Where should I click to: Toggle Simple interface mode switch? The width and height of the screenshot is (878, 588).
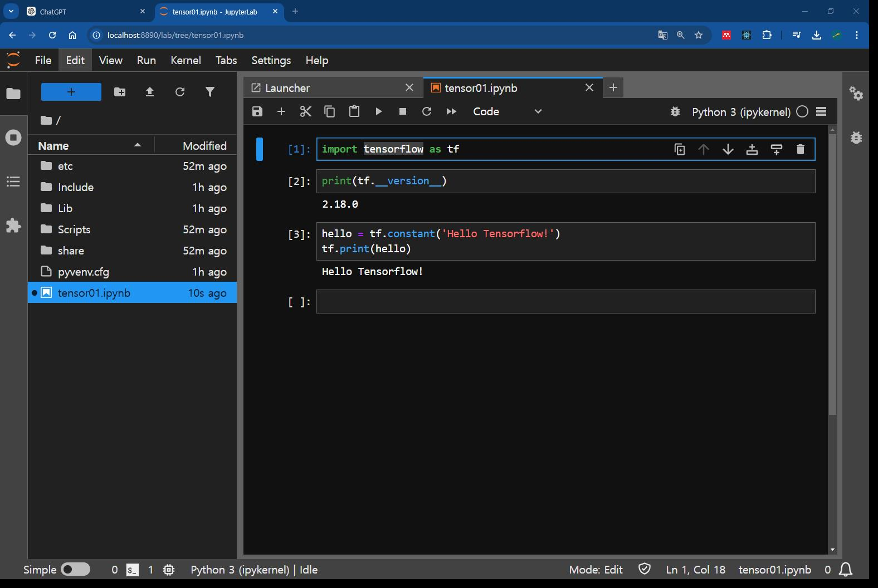(x=75, y=569)
